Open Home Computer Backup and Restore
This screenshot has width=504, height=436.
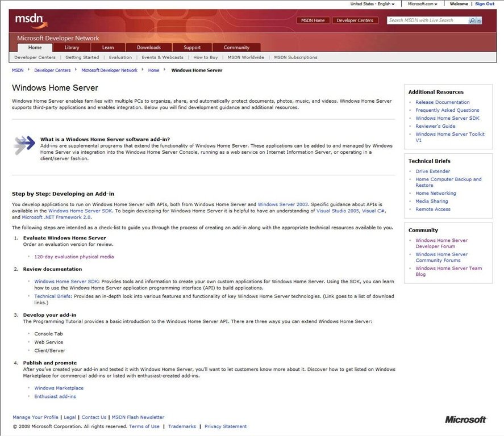coord(448,182)
